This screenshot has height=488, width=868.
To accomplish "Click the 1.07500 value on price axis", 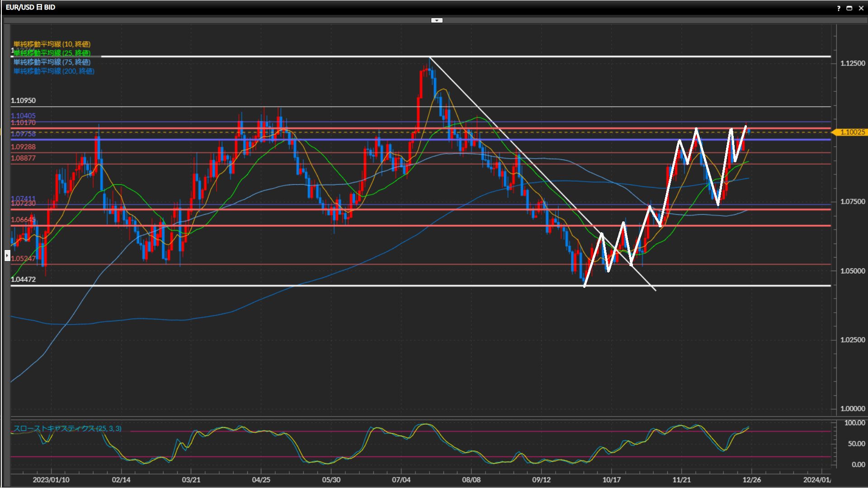I will 853,202.
